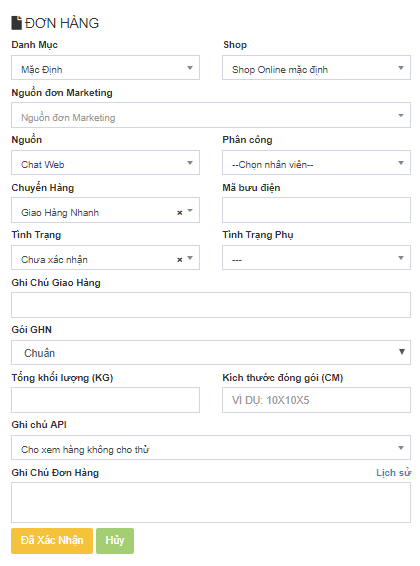Choose an employee in Phân công dropdown
The image size is (420, 566).
pyautogui.click(x=316, y=163)
